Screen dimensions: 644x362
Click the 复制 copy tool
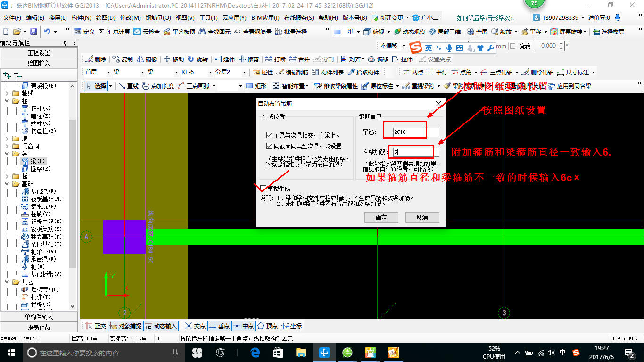coord(123,59)
